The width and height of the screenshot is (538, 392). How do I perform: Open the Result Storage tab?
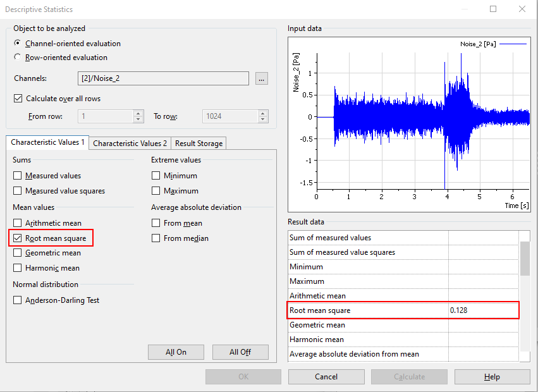coord(199,144)
